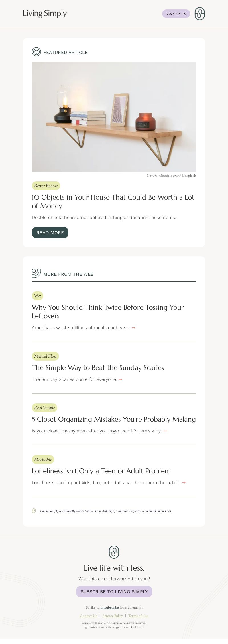Click the arrow after Sunday Scaries summary

pyautogui.click(x=120, y=379)
